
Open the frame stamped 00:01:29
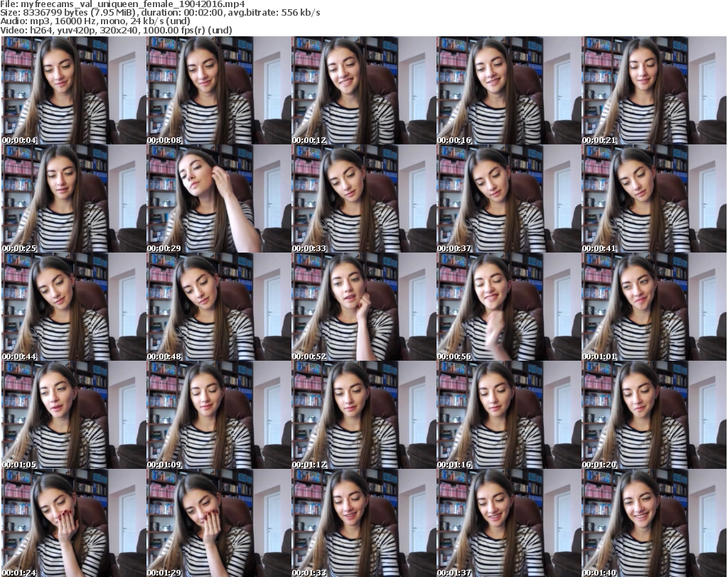pos(219,523)
